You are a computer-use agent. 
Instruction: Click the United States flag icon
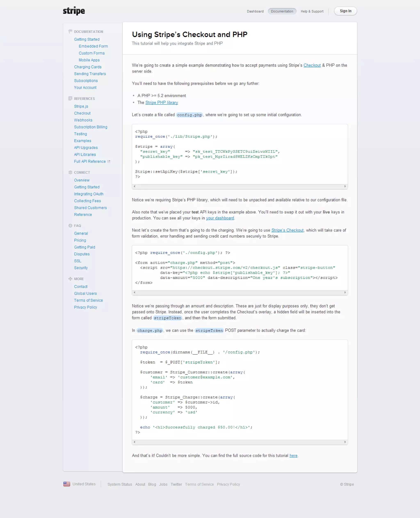[67, 484]
